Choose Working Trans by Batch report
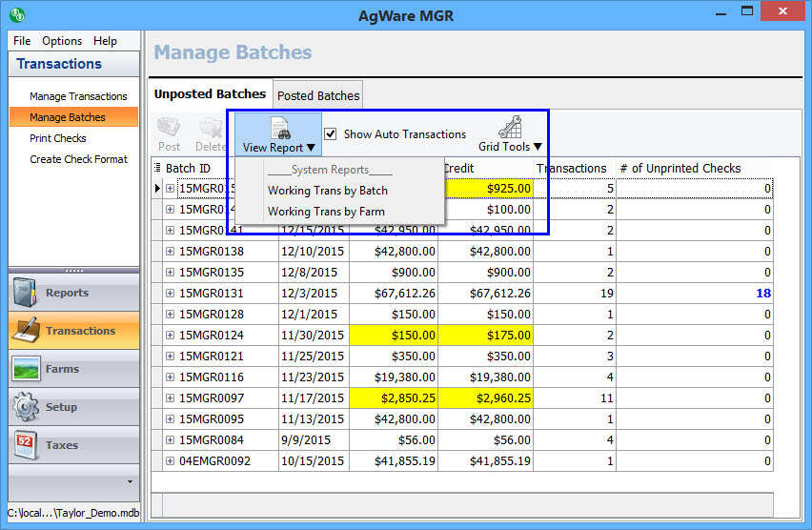812x530 pixels. 327,191
